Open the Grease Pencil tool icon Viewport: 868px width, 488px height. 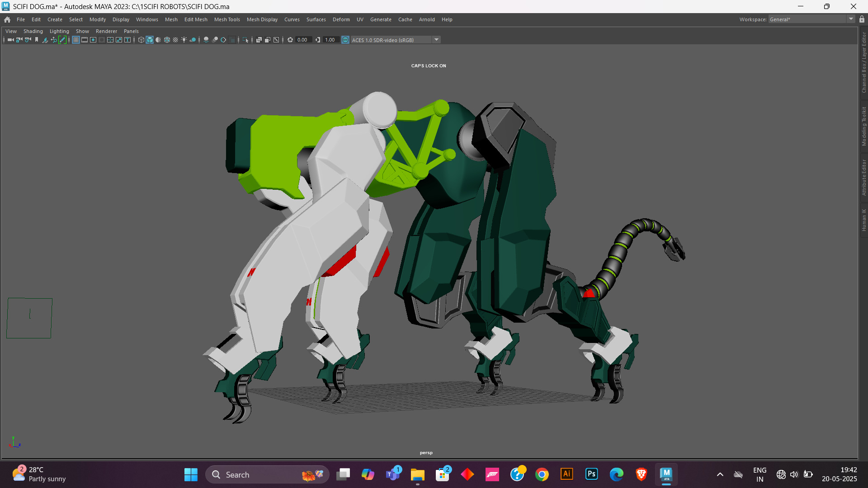pos(62,40)
